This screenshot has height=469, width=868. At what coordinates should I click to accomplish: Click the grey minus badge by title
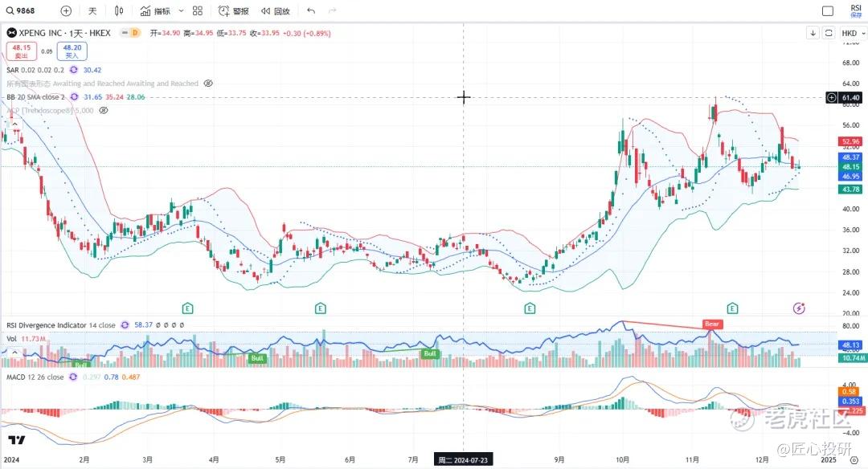click(x=125, y=33)
